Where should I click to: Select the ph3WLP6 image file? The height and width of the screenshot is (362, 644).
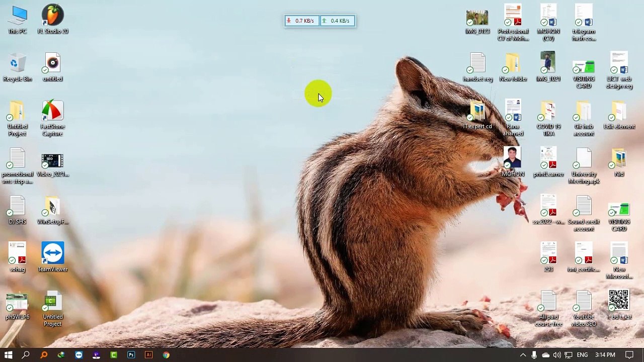(18, 307)
